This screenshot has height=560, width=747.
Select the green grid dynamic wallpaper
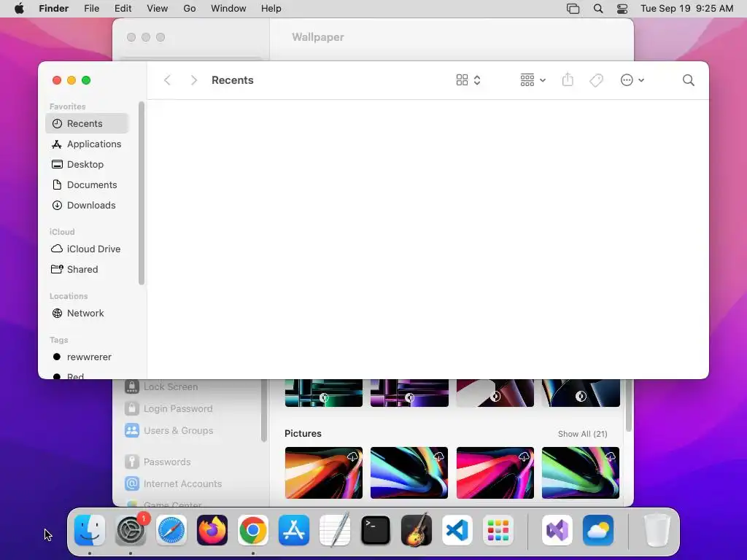pyautogui.click(x=324, y=393)
